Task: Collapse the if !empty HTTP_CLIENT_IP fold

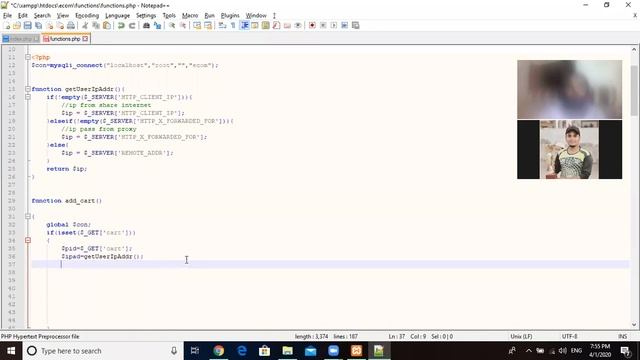Action: 28,97
